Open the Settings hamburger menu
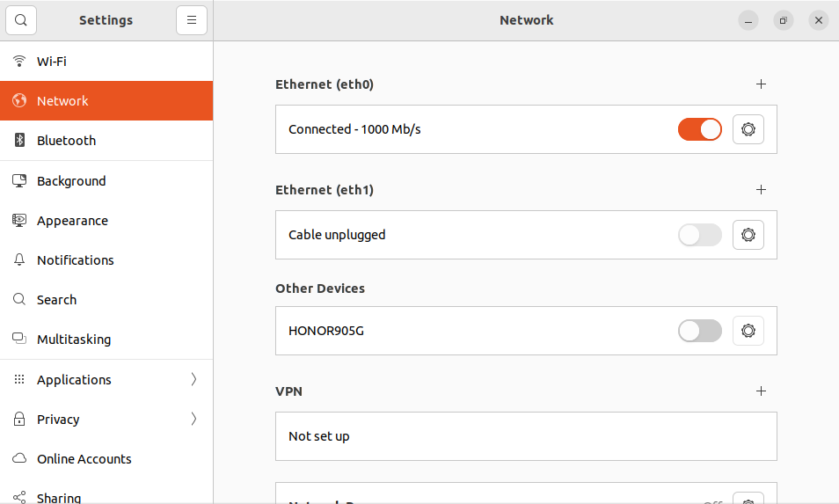The height and width of the screenshot is (504, 839). pos(192,20)
